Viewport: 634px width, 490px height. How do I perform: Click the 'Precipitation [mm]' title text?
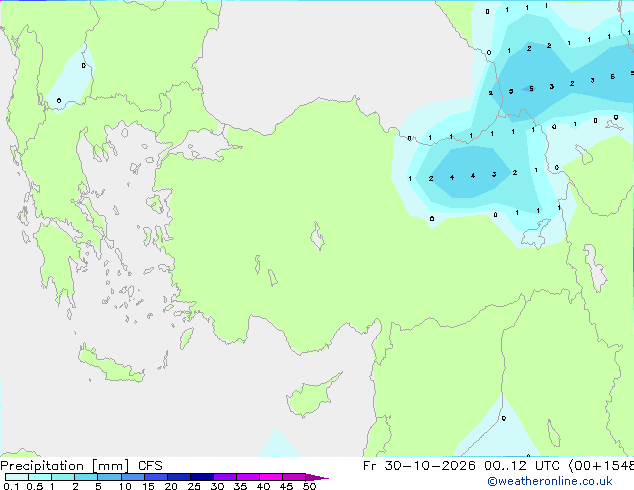(65, 466)
